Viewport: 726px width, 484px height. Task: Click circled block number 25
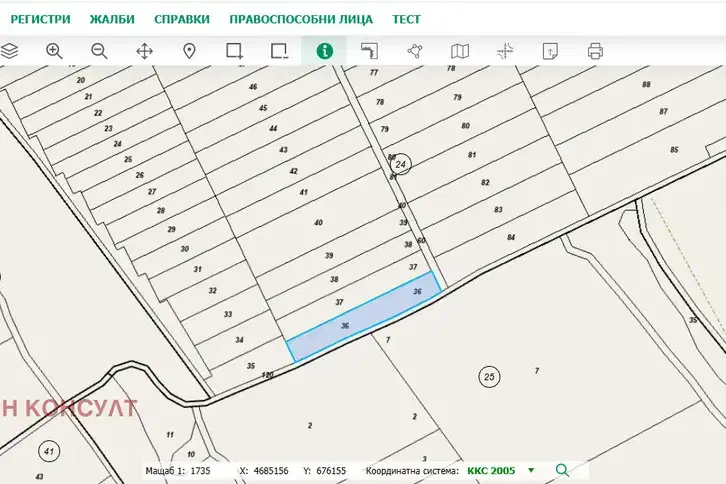tap(489, 377)
